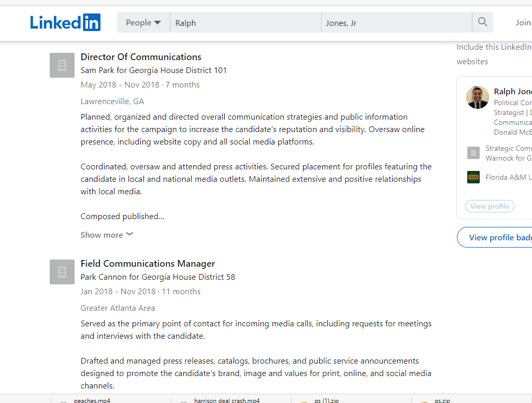
Task: Open the harrison deal crash.mp4 download
Action: (227, 400)
